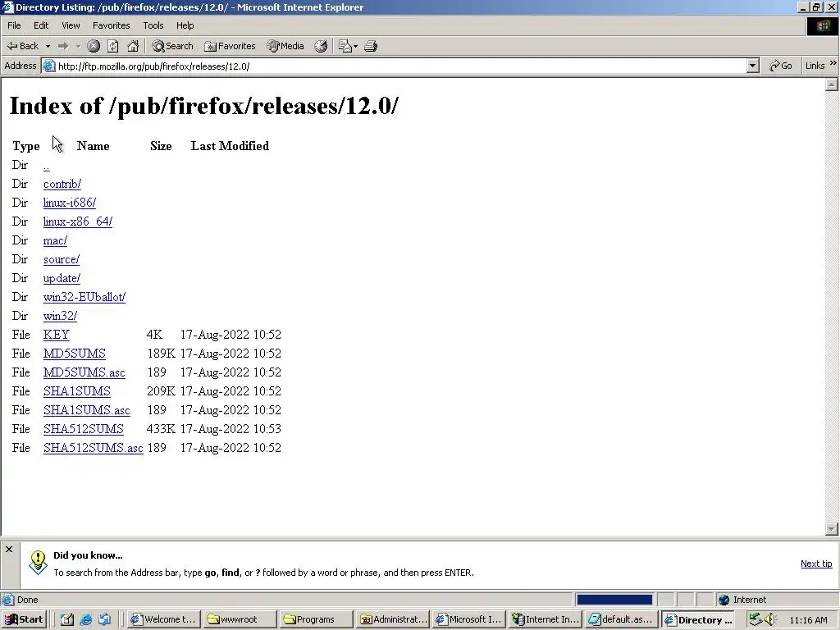This screenshot has width=840, height=630.
Task: Open the File menu
Action: point(14,25)
